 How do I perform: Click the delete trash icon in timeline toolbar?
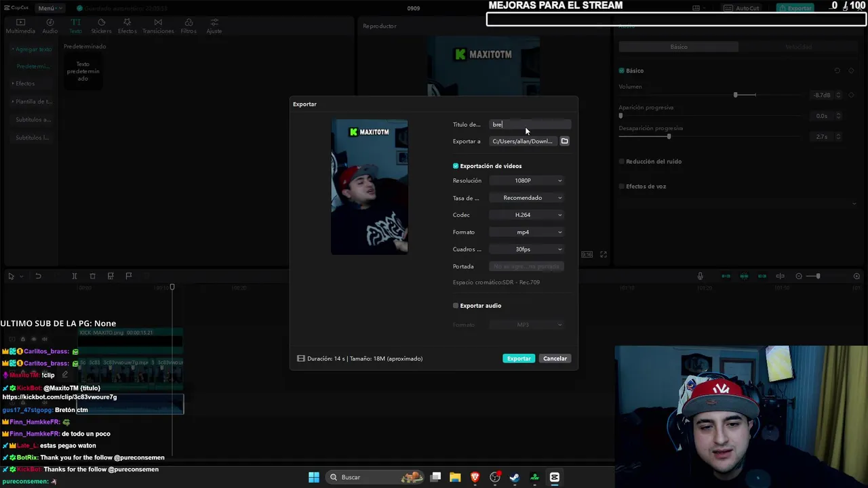93,276
